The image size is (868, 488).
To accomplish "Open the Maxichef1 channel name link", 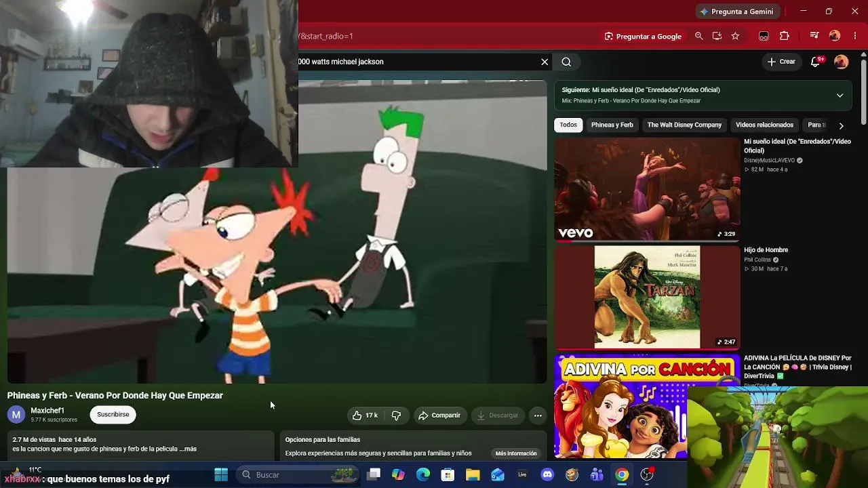I will [47, 411].
